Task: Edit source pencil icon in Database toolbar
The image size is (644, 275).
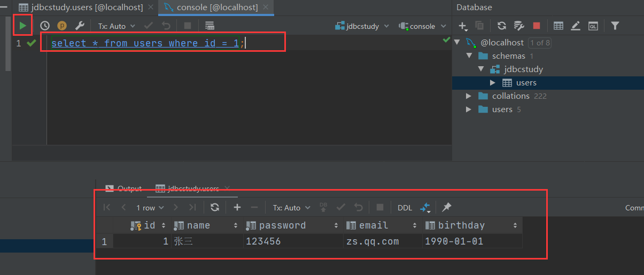Action: (x=576, y=26)
